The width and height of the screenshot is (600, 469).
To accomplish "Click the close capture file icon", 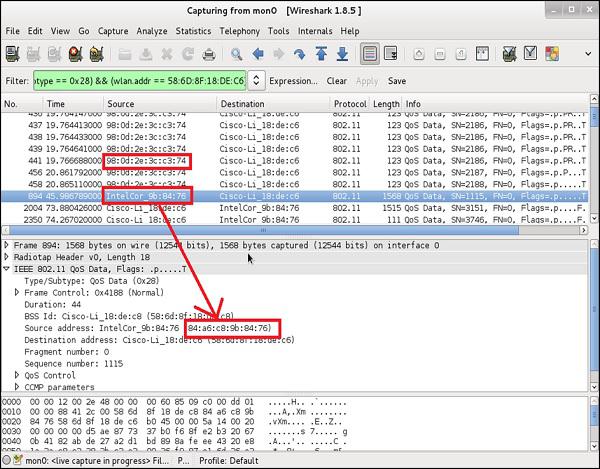I will pos(167,54).
